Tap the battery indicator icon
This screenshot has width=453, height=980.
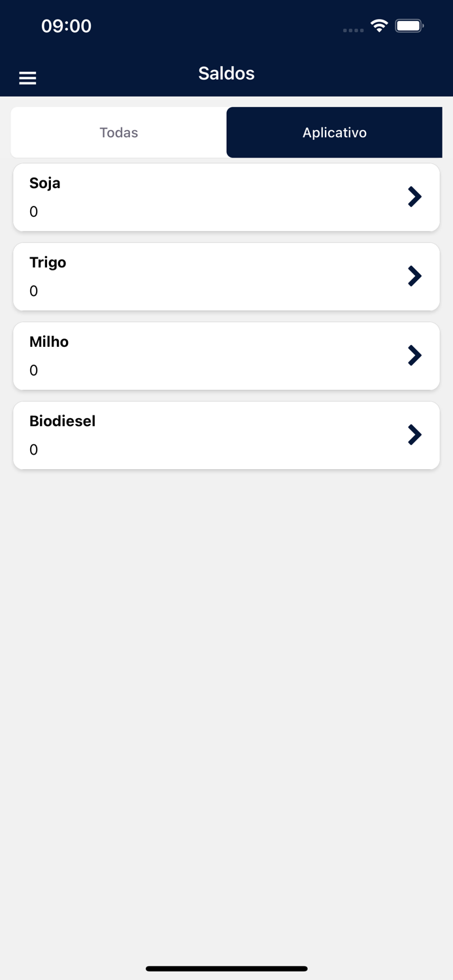pyautogui.click(x=409, y=26)
